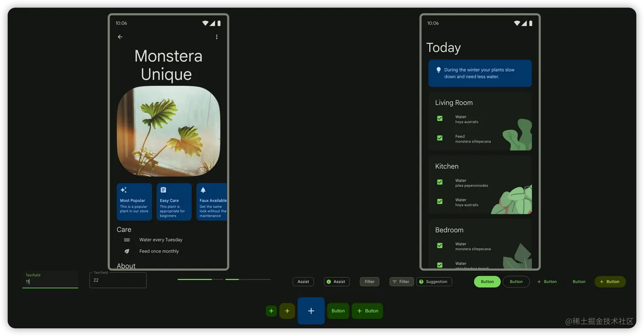
Task: Click the extended FAB with plus and Button
Action: pos(367,311)
